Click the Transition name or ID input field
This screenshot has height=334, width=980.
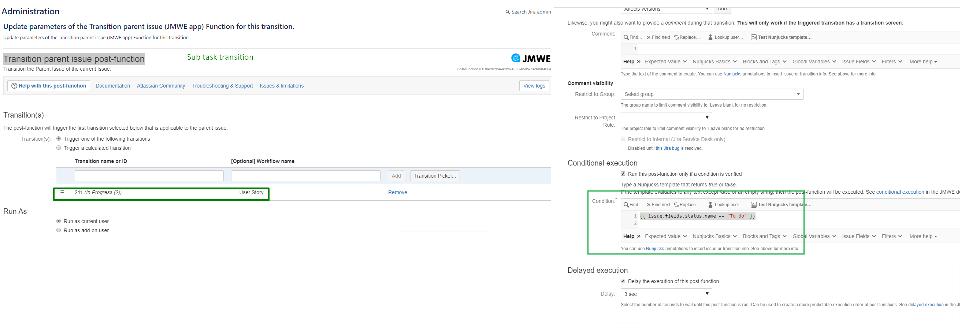coord(149,176)
